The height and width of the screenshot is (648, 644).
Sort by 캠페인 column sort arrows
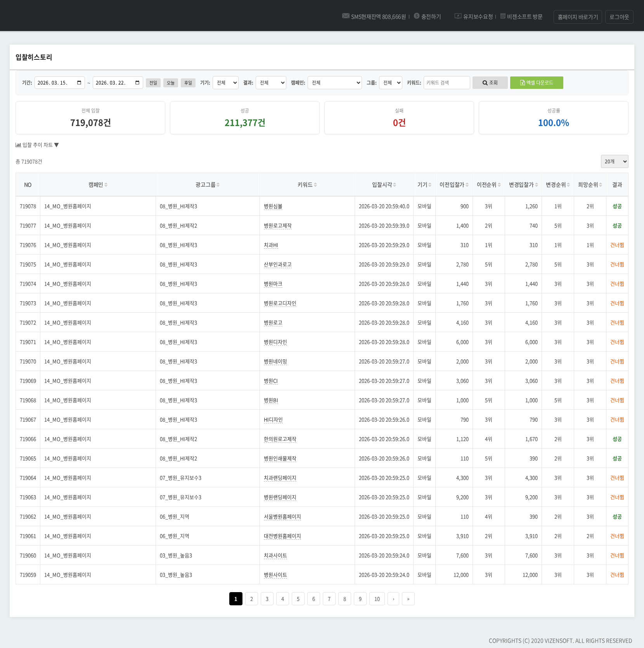click(106, 185)
